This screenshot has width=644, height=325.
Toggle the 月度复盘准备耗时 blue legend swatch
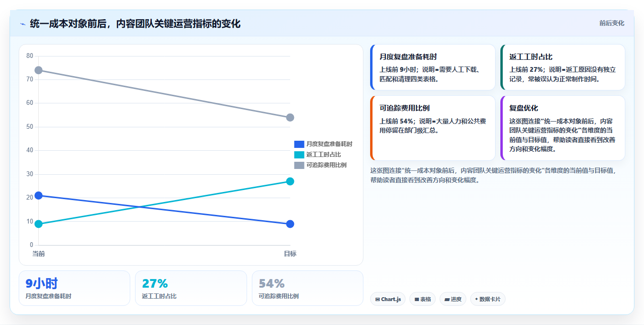click(299, 144)
